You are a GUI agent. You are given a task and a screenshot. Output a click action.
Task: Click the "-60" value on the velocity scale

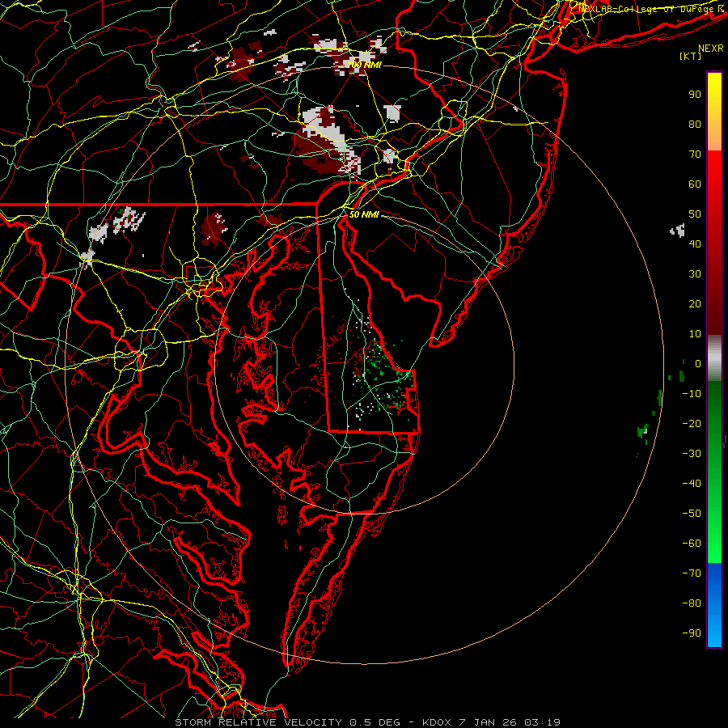point(692,544)
